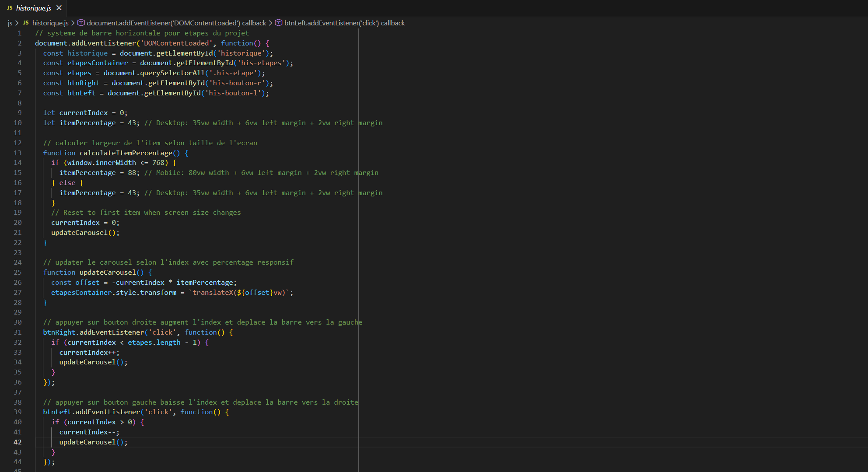
Task: Click line number 1 in the gutter
Action: (x=19, y=33)
